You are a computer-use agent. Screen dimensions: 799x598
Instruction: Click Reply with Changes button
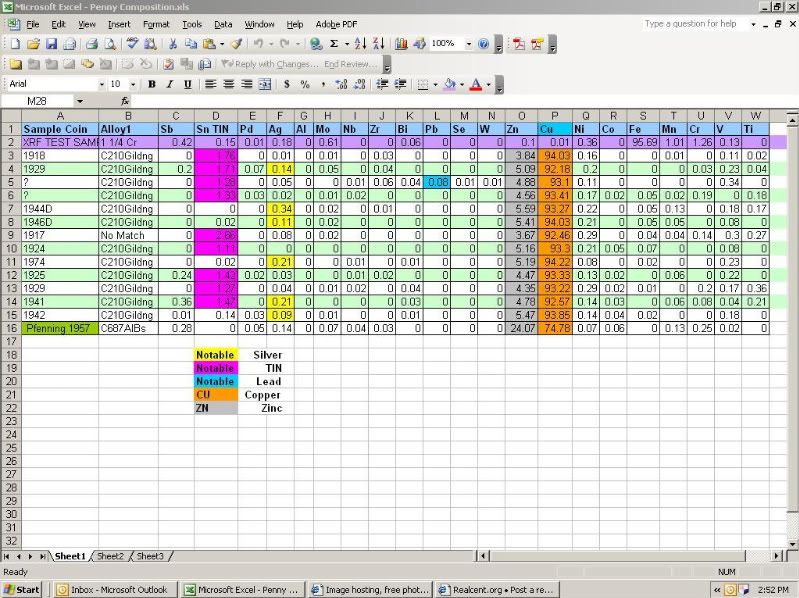click(x=270, y=64)
